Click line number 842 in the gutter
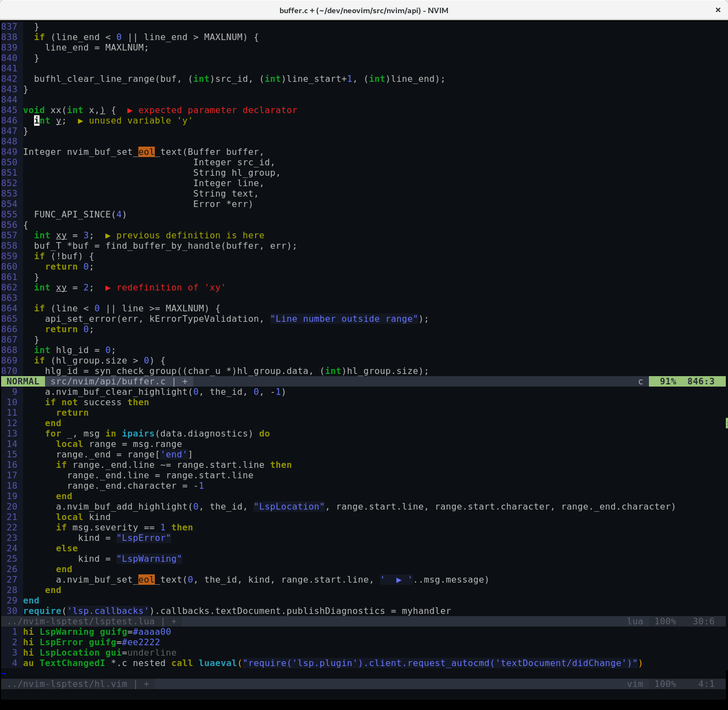 coord(9,79)
